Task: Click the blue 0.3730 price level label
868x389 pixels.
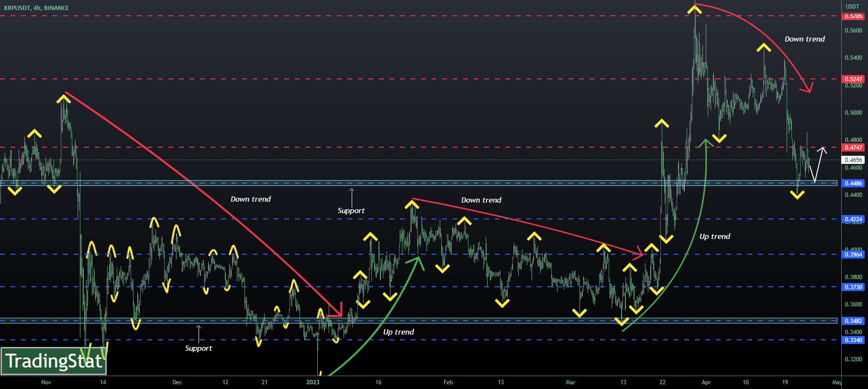Action: (853, 287)
